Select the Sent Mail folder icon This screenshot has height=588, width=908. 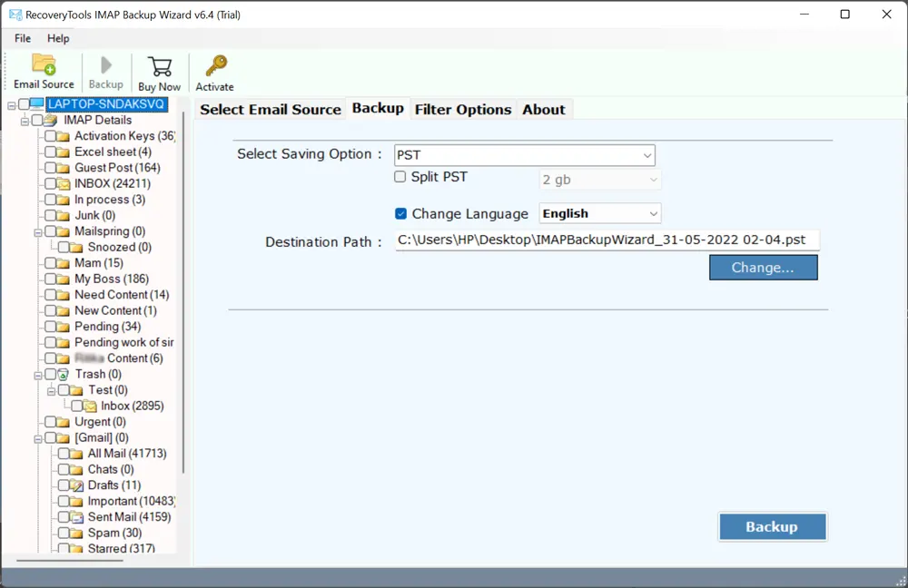click(x=76, y=517)
